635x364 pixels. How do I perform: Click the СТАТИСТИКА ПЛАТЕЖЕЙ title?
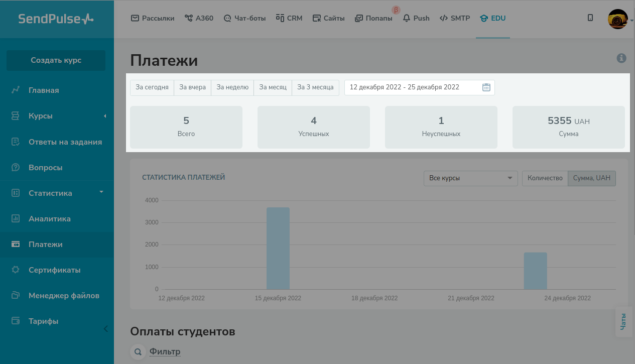pos(183,177)
